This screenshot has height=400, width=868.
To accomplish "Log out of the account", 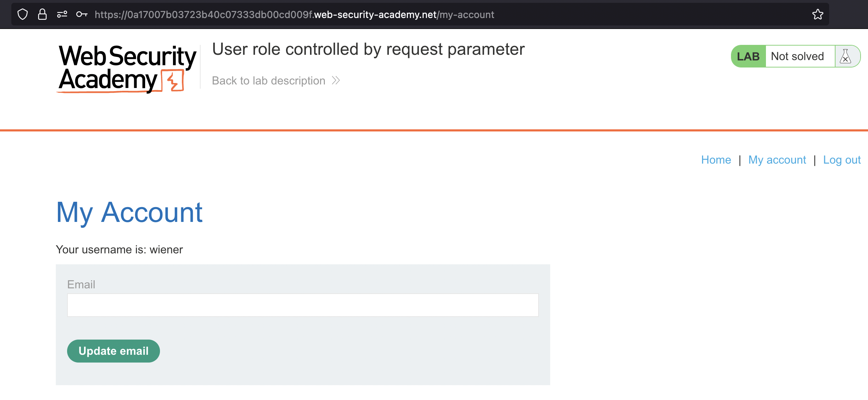I will pos(842,160).
